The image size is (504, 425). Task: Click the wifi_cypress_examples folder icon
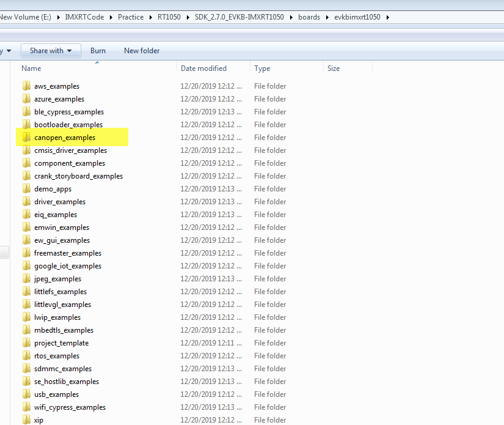click(27, 407)
